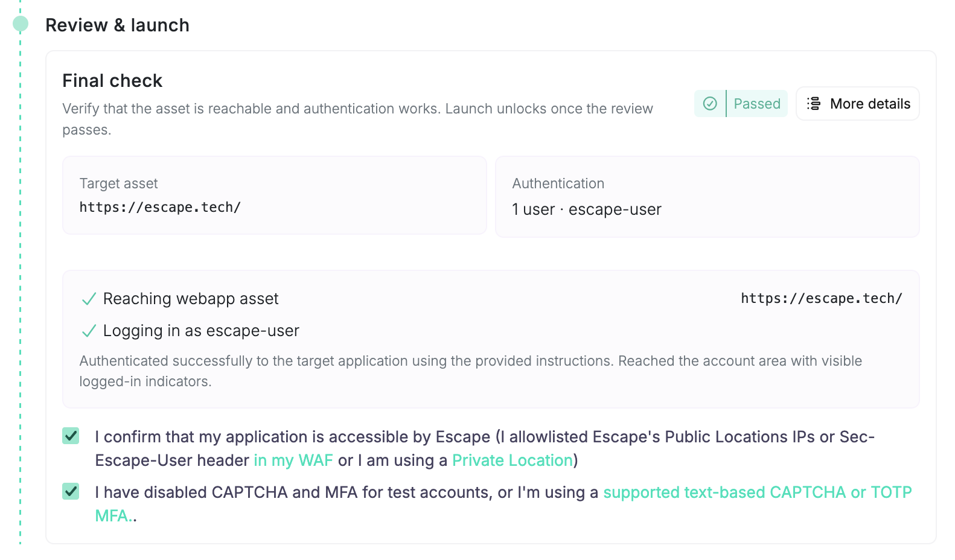Select the Target asset URL https://escape.tech/

(x=160, y=208)
